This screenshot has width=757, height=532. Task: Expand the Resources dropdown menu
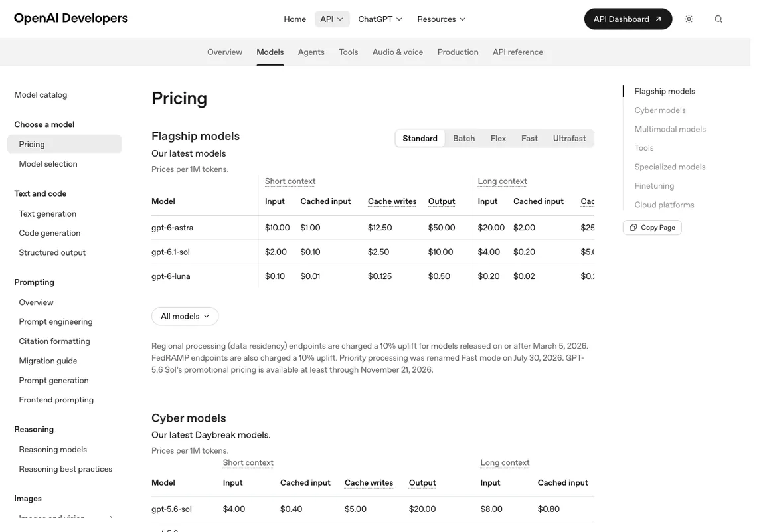(442, 19)
